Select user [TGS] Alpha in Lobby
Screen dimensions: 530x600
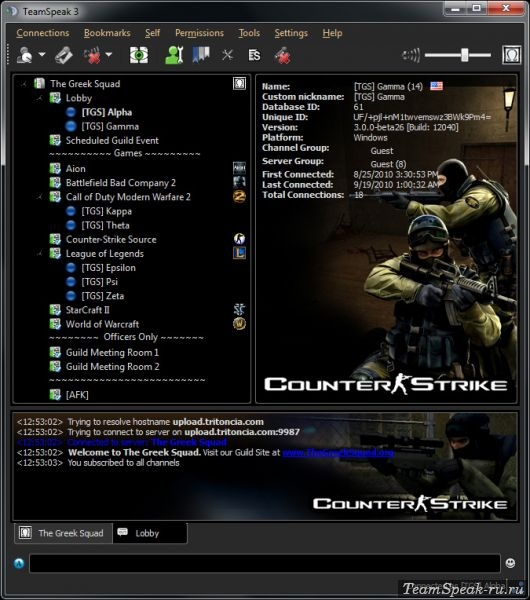[x=106, y=112]
